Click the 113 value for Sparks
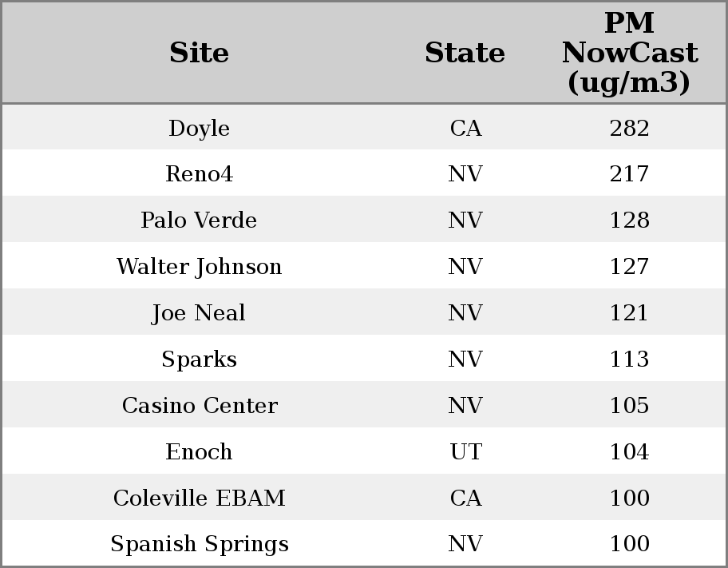 tap(629, 359)
